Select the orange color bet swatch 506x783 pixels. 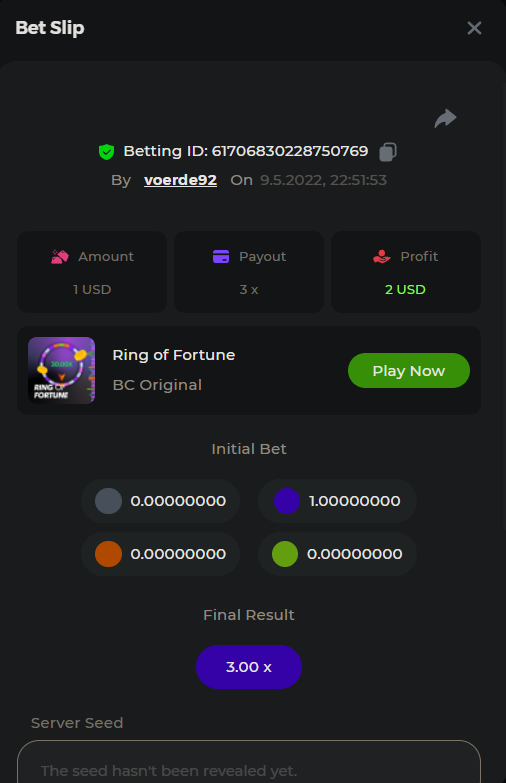[x=108, y=554]
